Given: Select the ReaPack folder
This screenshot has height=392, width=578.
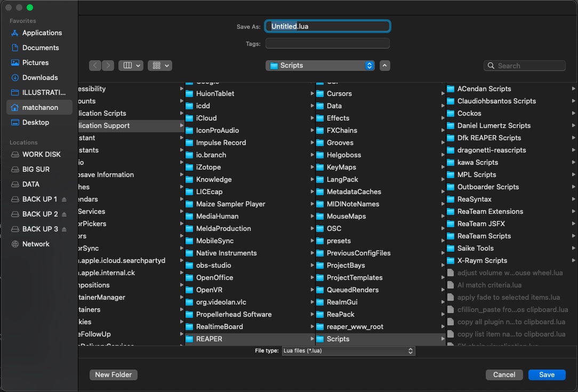Looking at the screenshot, I should [x=340, y=314].
